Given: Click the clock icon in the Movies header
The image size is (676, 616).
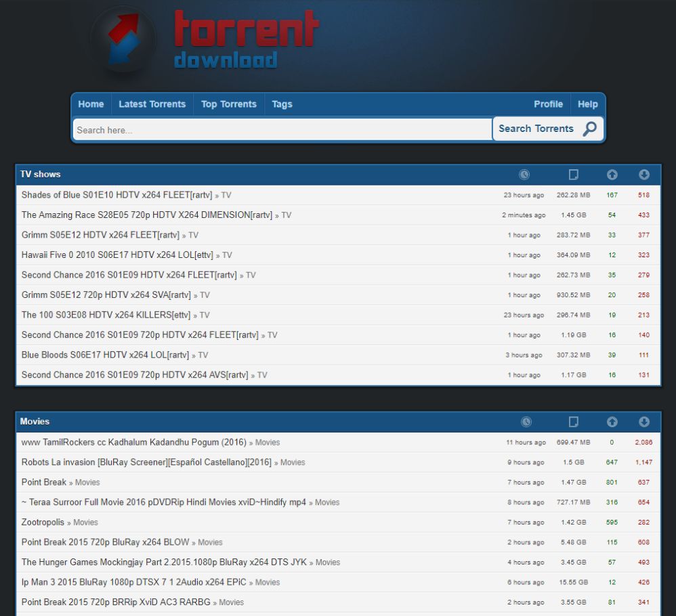Looking at the screenshot, I should (525, 421).
